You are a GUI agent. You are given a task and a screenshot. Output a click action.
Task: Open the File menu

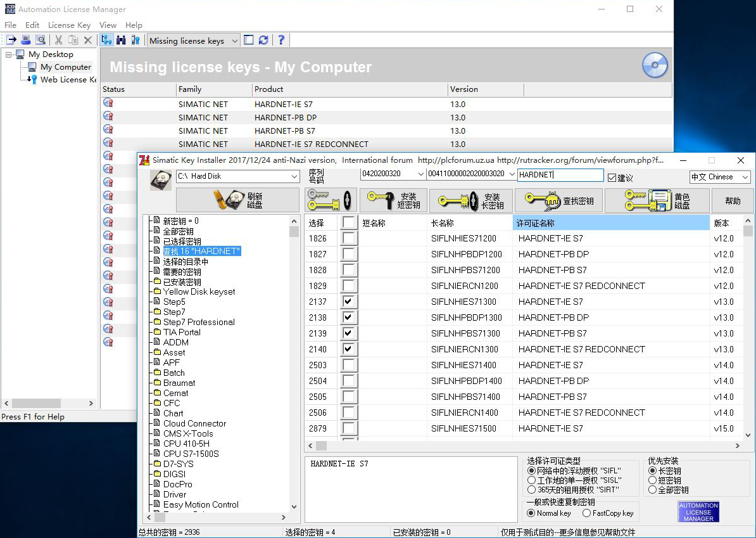(x=10, y=25)
